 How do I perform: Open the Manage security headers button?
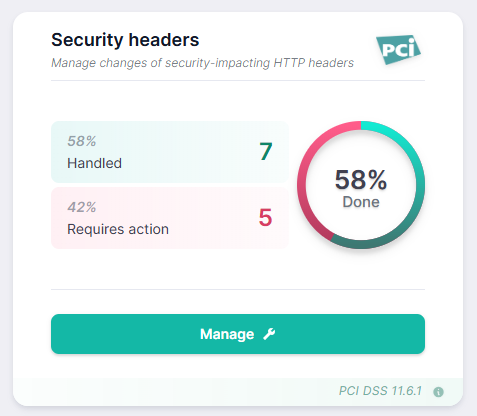pos(238,334)
